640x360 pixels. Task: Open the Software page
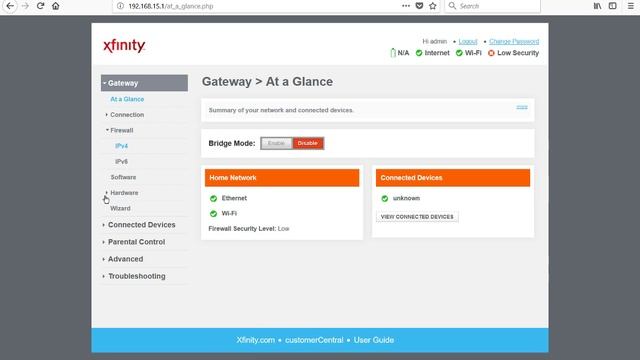pyautogui.click(x=123, y=177)
